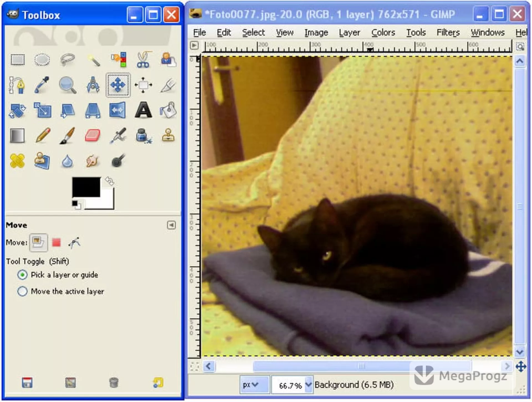Select the Rotate tool
The width and height of the screenshot is (532, 402).
pyautogui.click(x=17, y=111)
